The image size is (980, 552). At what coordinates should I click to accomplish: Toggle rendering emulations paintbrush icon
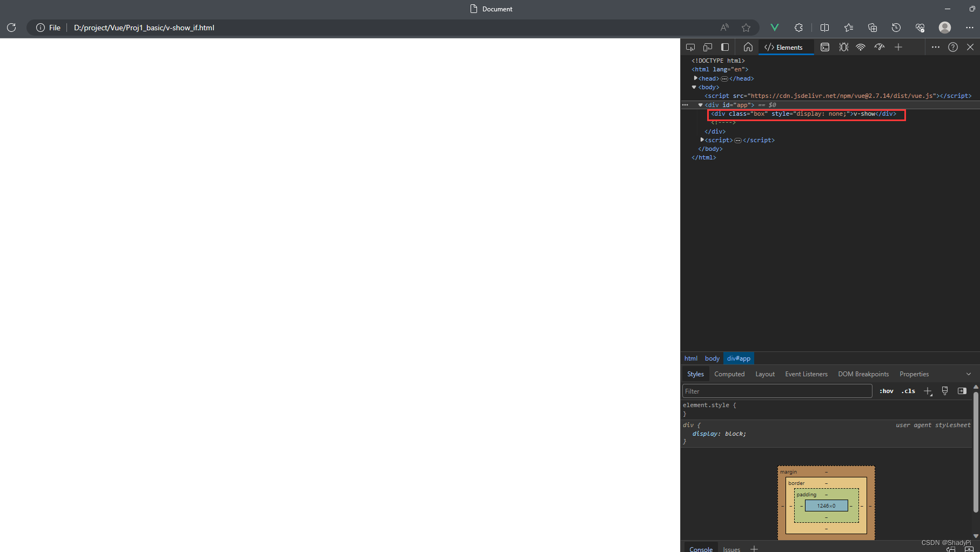click(945, 391)
